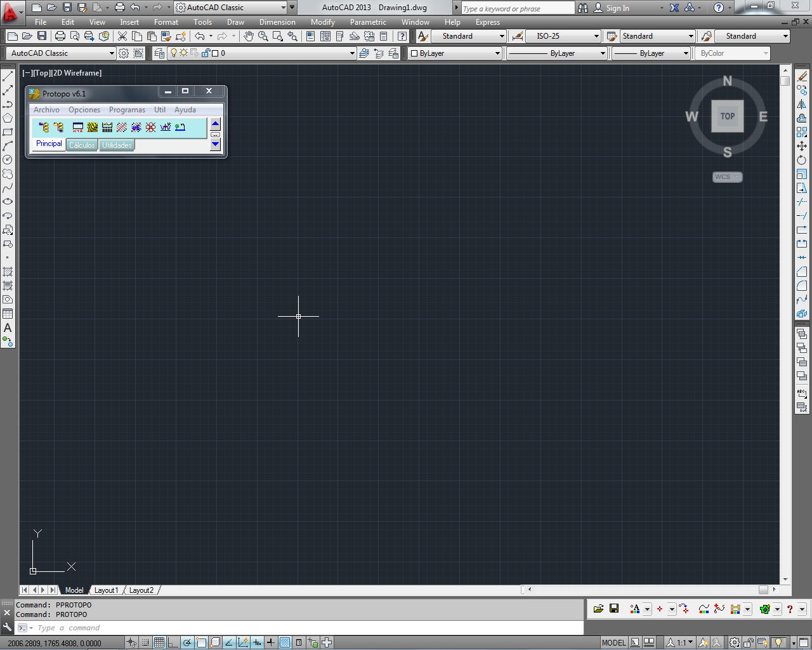Open Protopo Ayuda menu item
Image resolution: width=812 pixels, height=650 pixels.
(185, 110)
